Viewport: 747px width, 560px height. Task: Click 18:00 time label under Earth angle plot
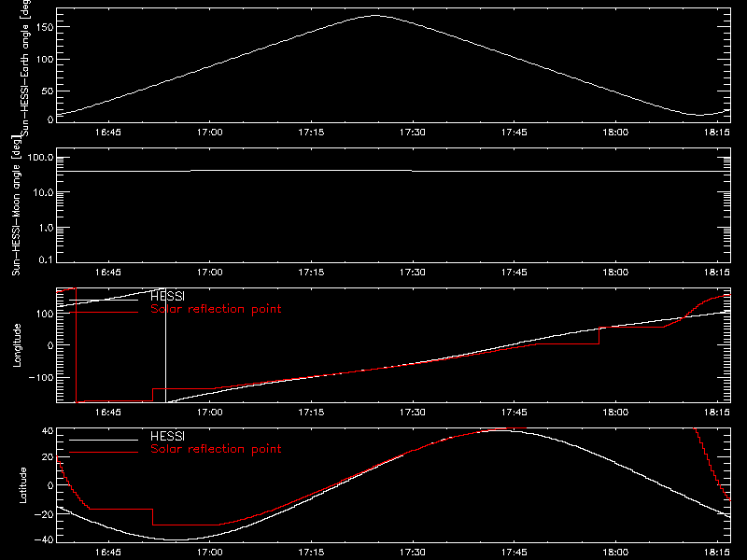click(x=615, y=132)
